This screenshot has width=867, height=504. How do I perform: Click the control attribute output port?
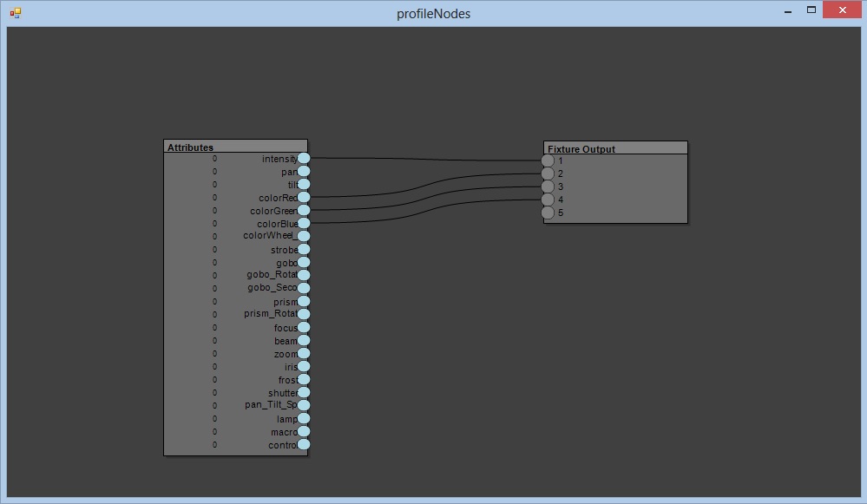(304, 445)
